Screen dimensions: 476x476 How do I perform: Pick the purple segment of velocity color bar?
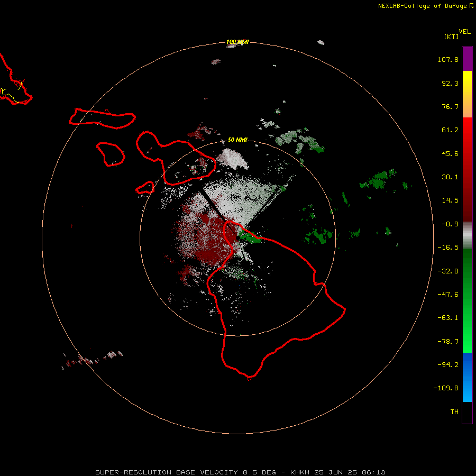(x=467, y=59)
